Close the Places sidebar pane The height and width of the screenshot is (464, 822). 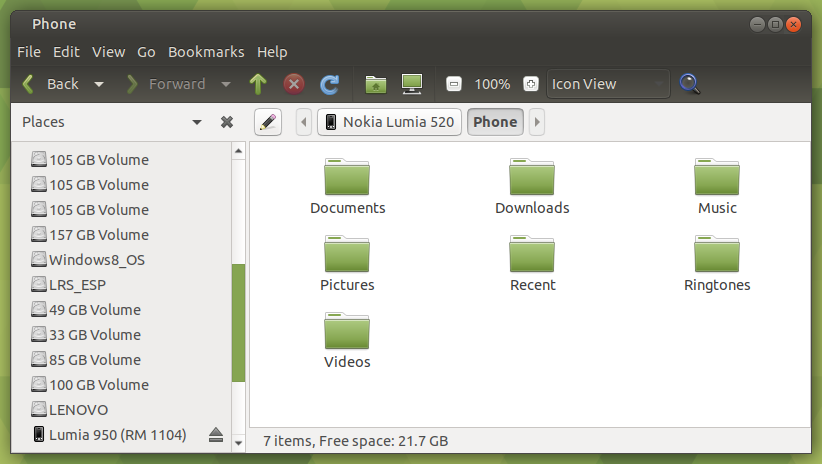pos(227,122)
